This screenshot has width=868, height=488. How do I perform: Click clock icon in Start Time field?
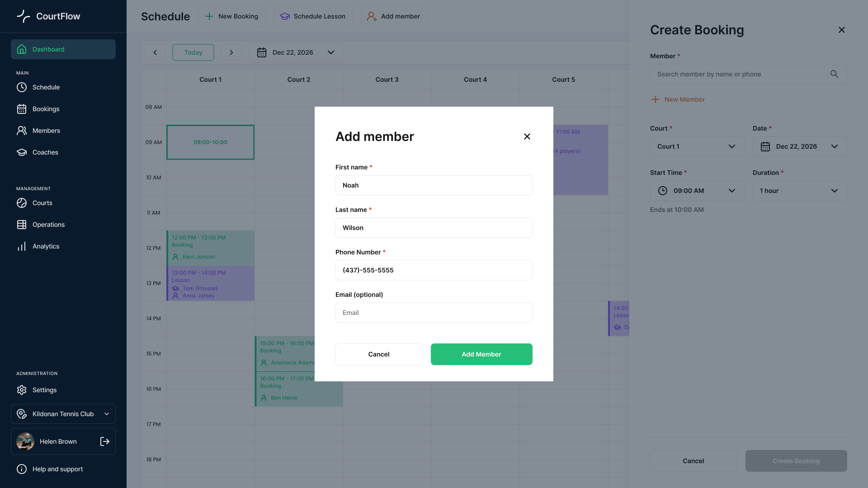(x=663, y=191)
